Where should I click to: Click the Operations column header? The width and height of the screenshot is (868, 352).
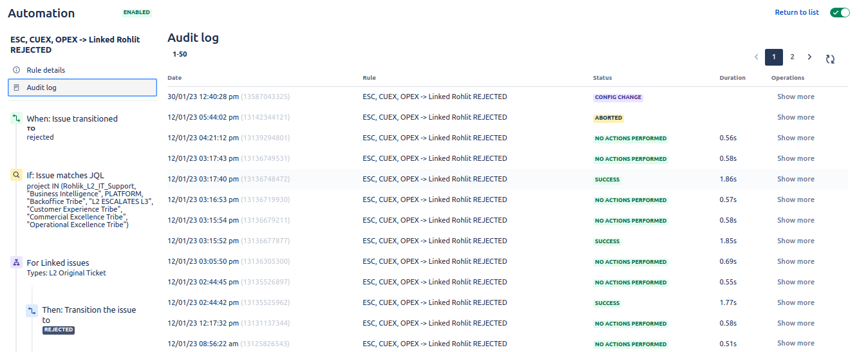(788, 78)
